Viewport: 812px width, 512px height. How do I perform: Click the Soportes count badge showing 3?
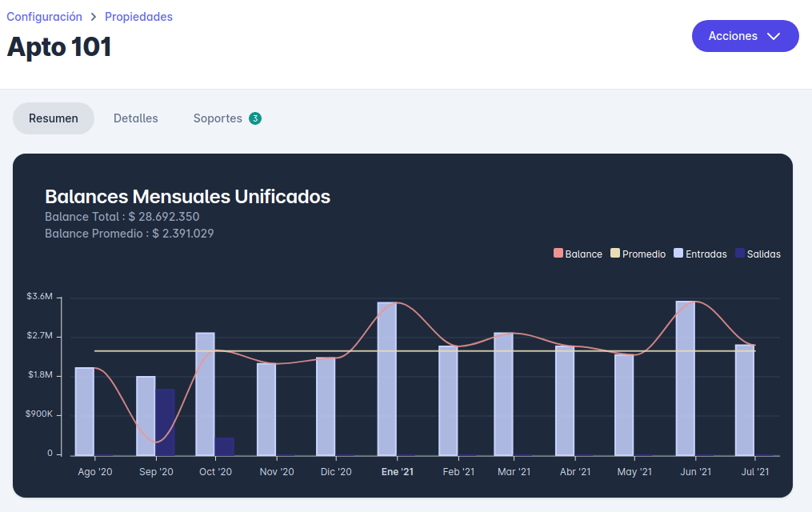[255, 118]
